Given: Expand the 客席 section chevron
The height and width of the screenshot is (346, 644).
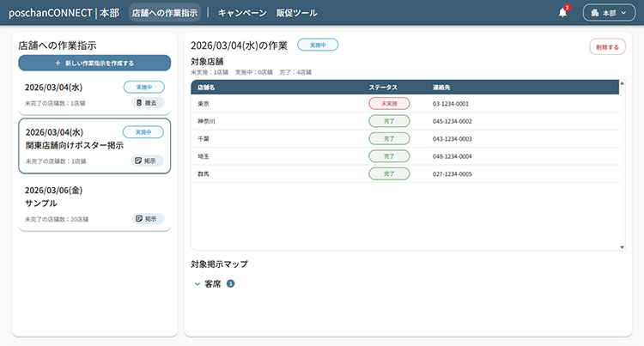Looking at the screenshot, I should [197, 284].
